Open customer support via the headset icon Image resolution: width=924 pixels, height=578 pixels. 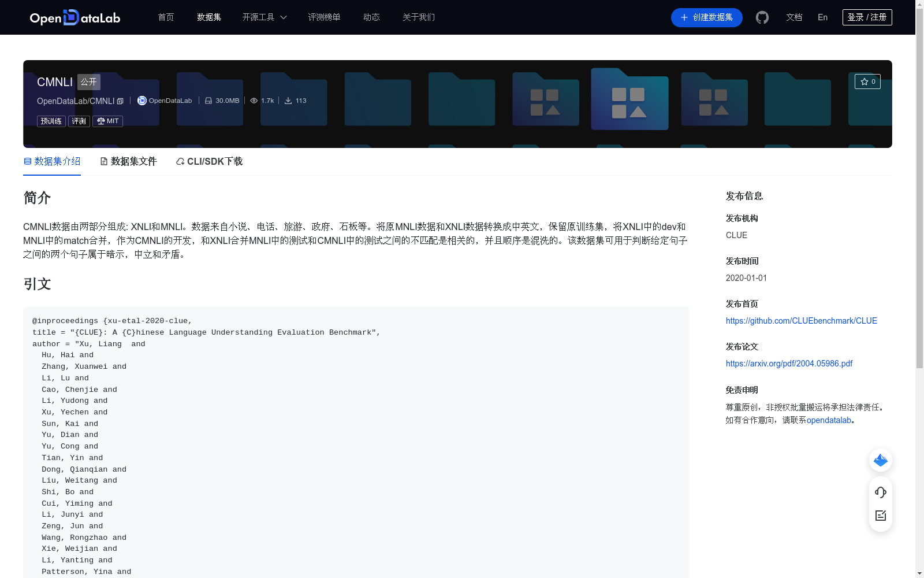(x=880, y=492)
